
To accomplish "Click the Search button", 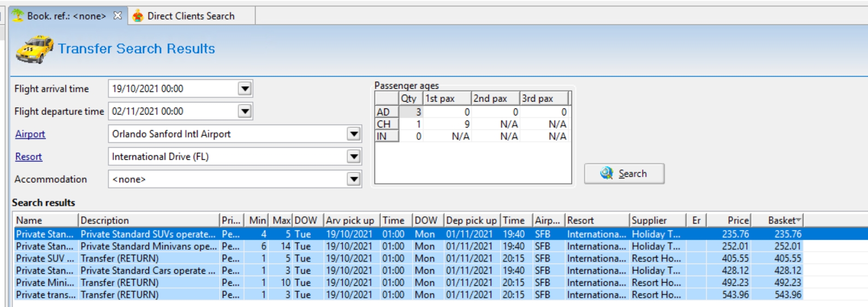I will click(x=624, y=174).
